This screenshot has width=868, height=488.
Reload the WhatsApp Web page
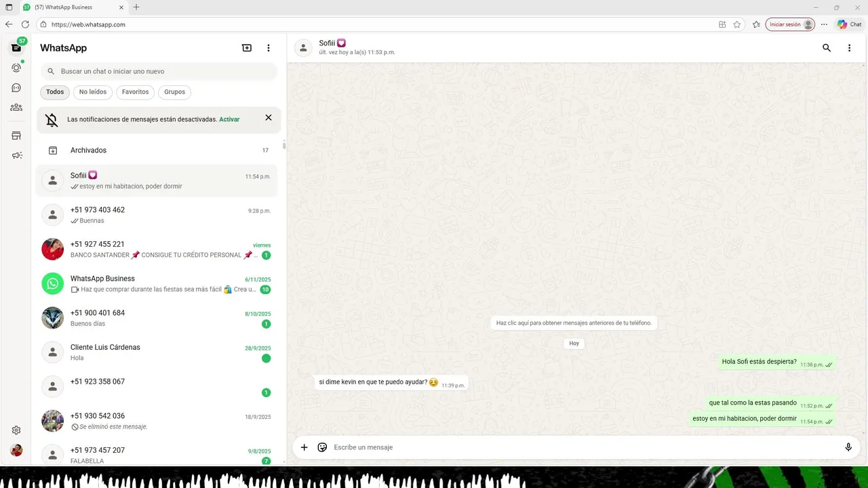(25, 24)
